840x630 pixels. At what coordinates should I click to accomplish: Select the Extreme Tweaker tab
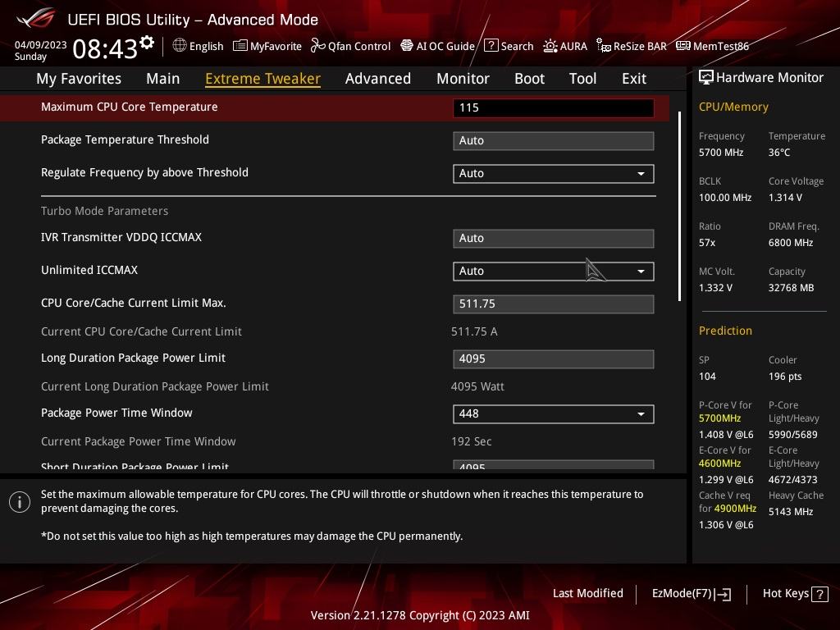coord(263,79)
